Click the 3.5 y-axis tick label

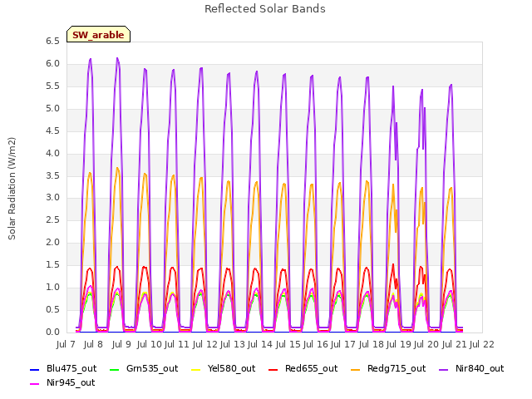(x=53, y=175)
